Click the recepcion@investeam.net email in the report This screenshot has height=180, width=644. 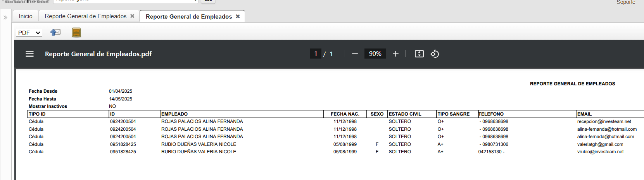[x=604, y=121]
